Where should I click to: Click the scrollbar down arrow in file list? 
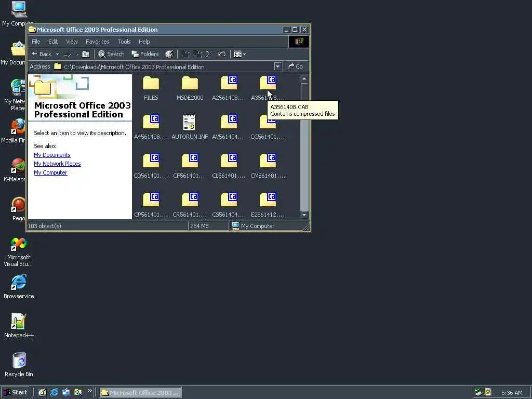pos(304,215)
